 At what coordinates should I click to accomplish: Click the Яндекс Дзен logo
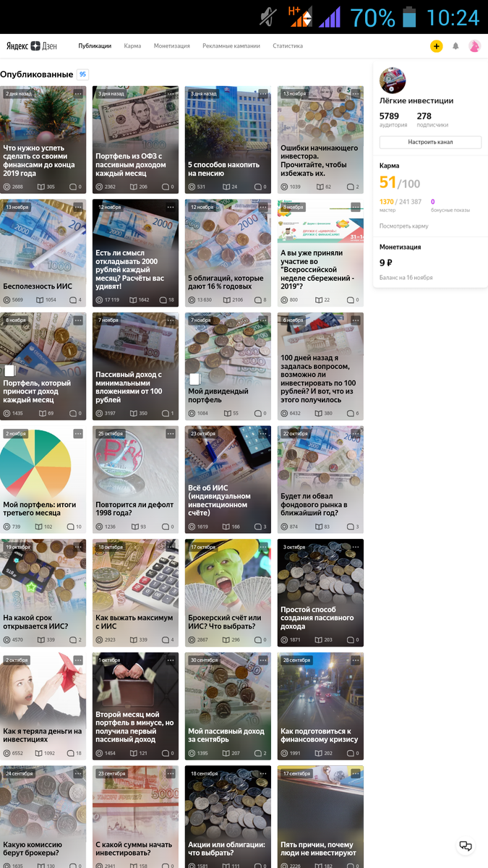tap(33, 46)
